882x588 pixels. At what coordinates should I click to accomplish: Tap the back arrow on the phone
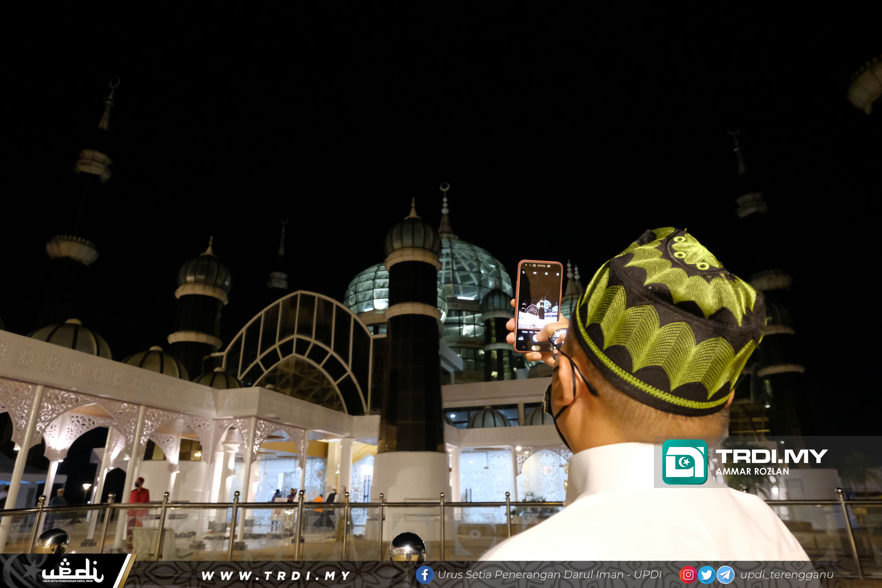(549, 348)
